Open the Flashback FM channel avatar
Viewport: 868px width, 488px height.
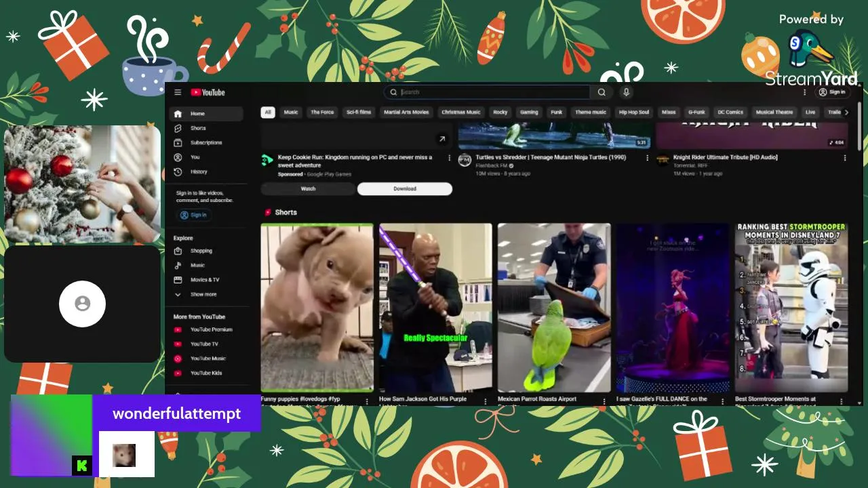(465, 160)
